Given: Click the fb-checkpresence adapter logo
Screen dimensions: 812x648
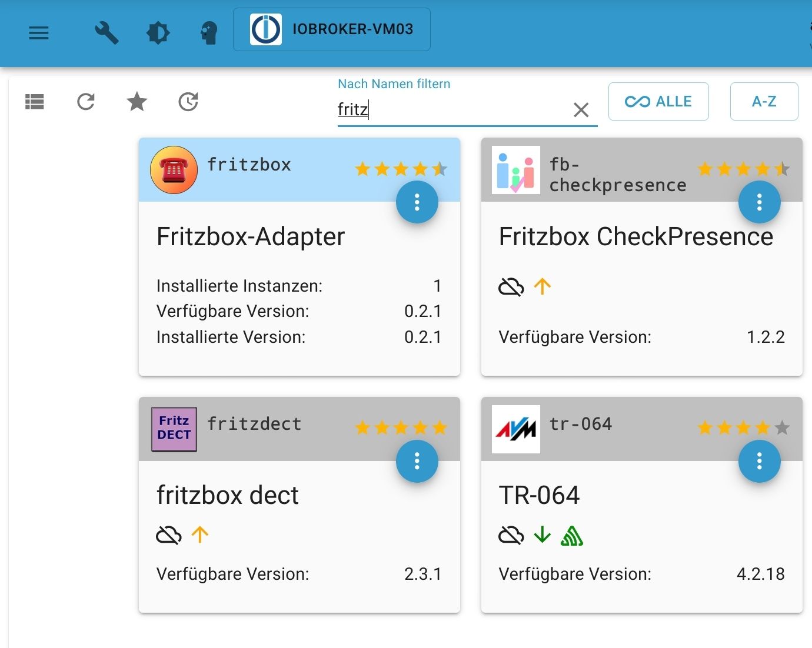Looking at the screenshot, I should [x=516, y=170].
